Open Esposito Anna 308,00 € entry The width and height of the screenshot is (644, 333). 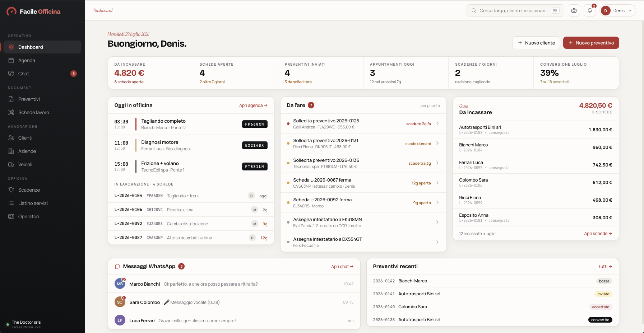pos(536,217)
